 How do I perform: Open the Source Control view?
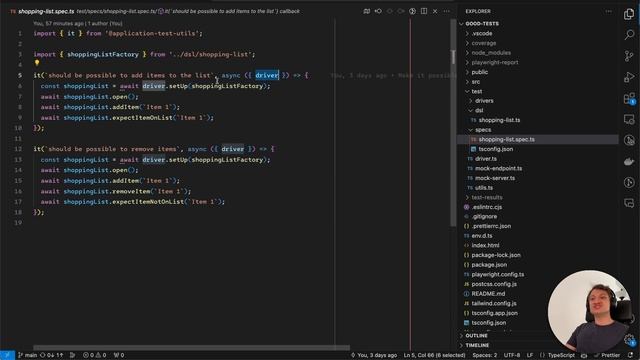pyautogui.click(x=629, y=56)
